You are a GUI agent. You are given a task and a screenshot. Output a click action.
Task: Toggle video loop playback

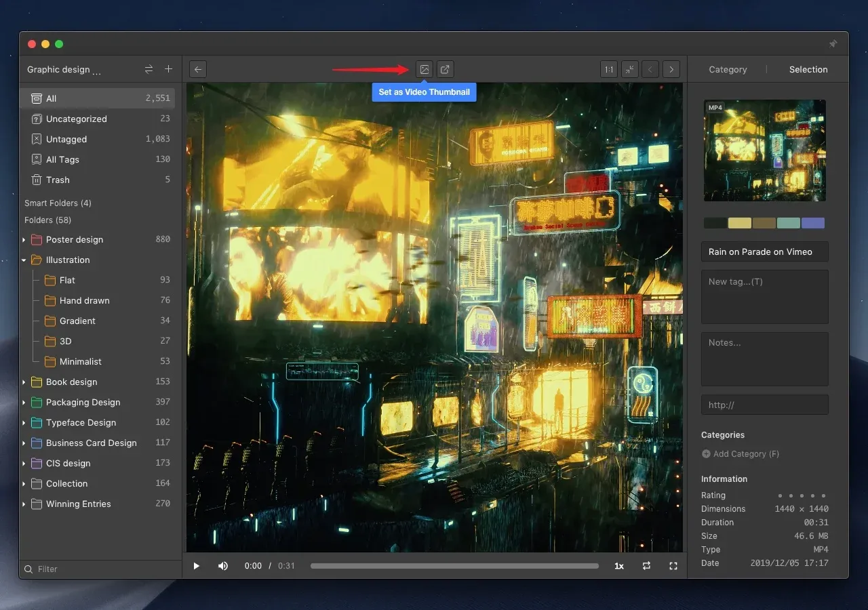click(x=646, y=566)
